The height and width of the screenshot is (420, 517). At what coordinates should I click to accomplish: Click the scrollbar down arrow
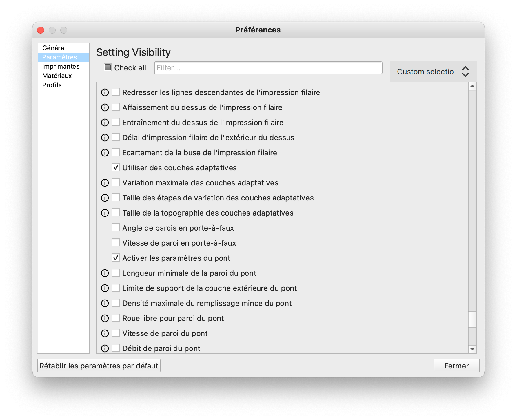point(472,349)
